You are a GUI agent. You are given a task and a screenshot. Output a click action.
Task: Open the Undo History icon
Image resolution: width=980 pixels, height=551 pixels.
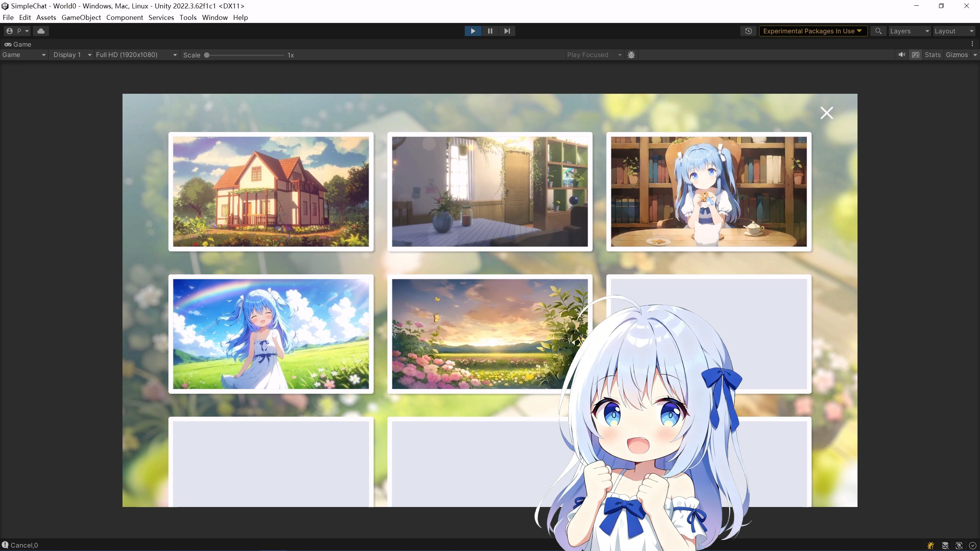click(x=748, y=31)
